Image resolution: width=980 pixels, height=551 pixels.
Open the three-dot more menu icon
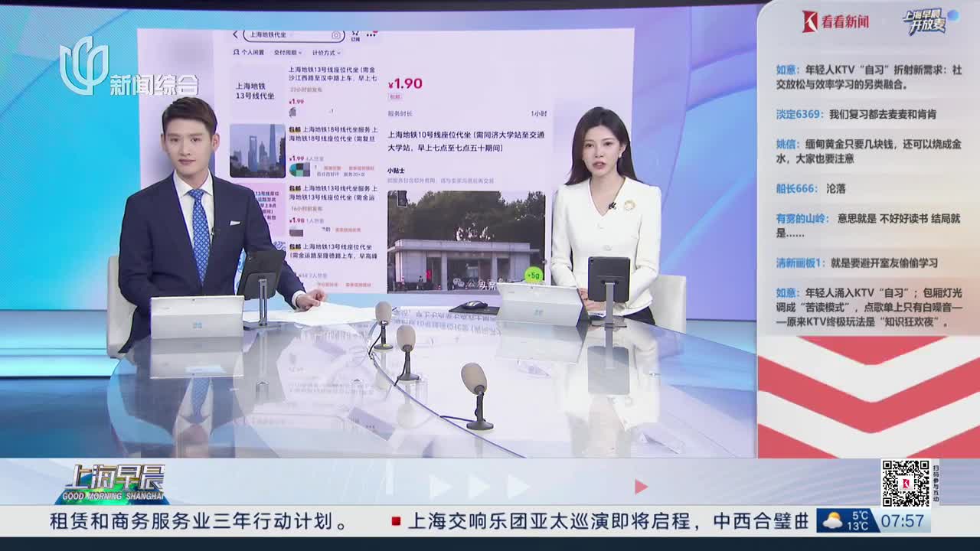point(372,34)
